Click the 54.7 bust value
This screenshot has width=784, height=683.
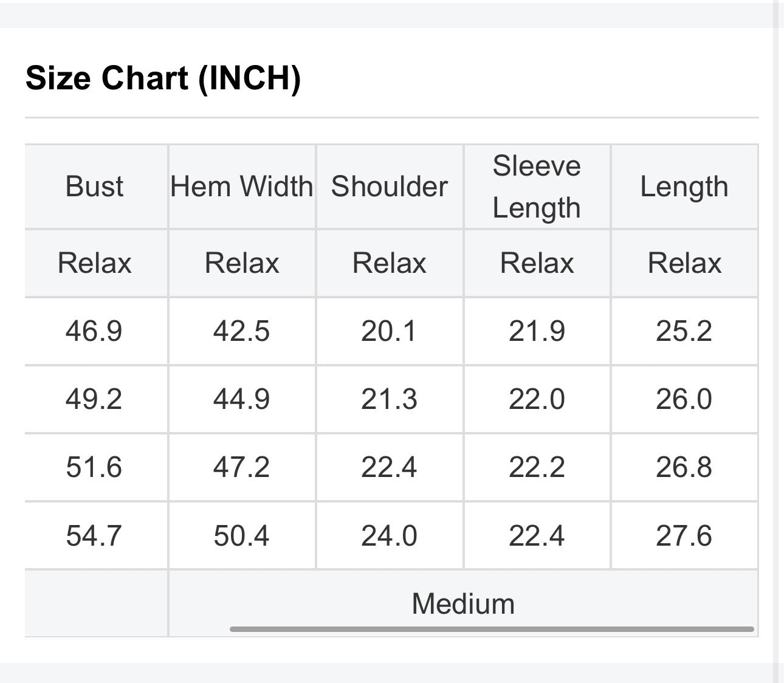click(94, 536)
